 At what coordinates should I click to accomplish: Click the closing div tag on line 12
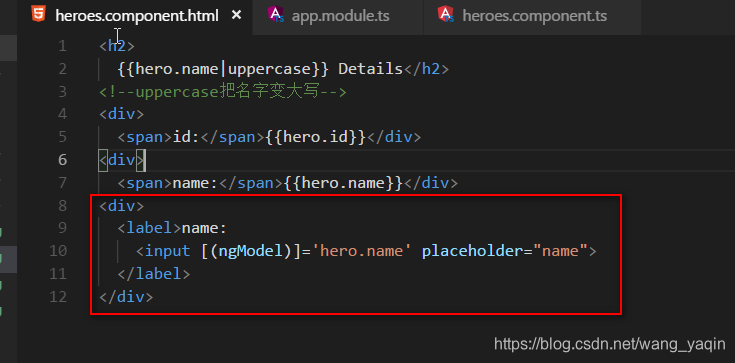pos(126,296)
